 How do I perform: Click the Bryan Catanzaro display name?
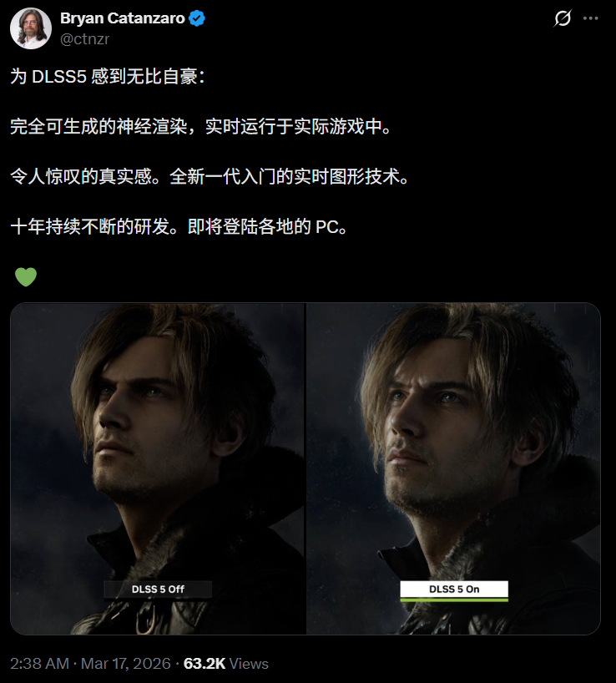click(x=123, y=18)
